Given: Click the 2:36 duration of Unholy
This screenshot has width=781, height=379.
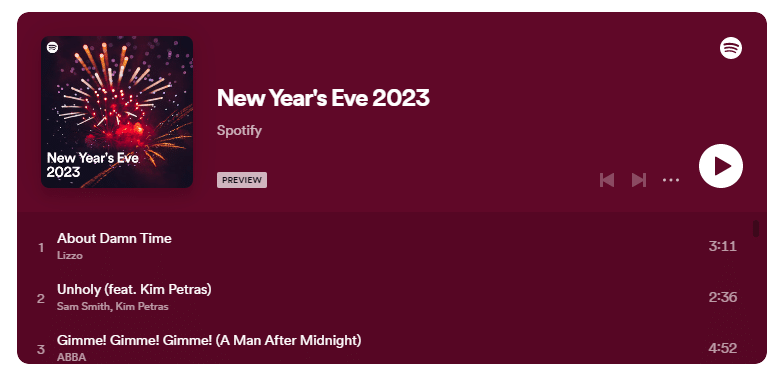Looking at the screenshot, I should (723, 297).
